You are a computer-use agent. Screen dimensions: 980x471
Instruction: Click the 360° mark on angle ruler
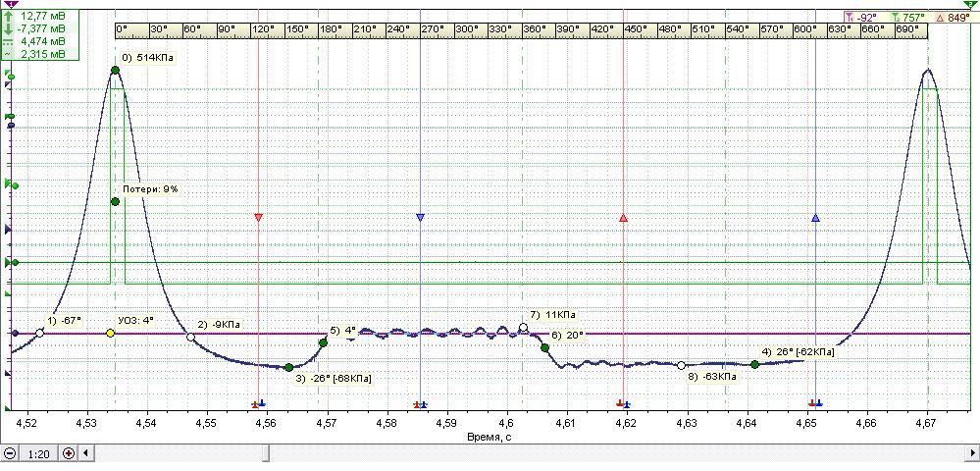[533, 29]
